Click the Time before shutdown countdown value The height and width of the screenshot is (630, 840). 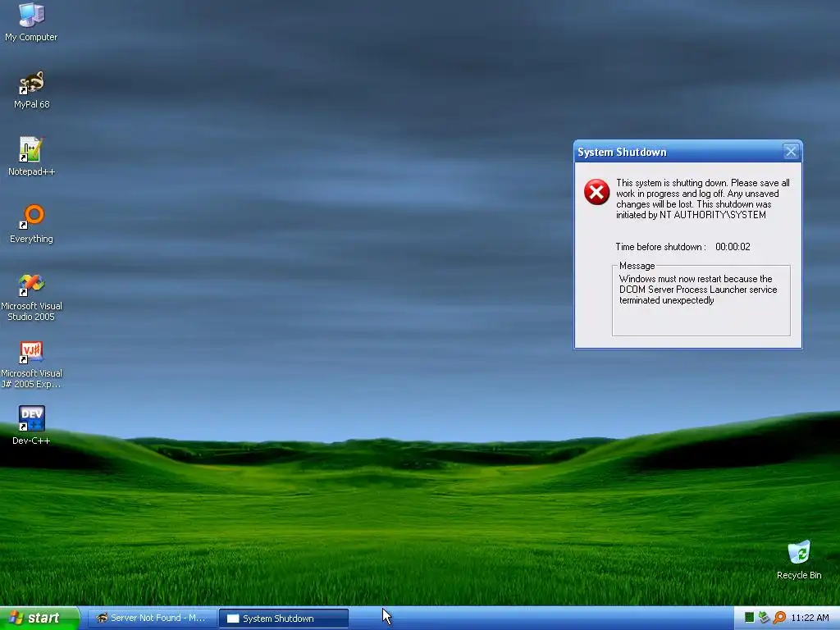click(x=733, y=247)
